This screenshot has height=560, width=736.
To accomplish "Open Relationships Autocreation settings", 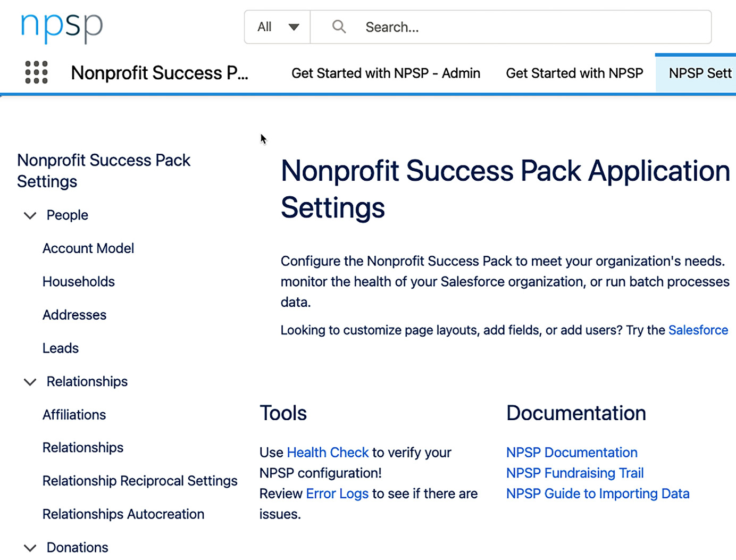I will pyautogui.click(x=123, y=514).
